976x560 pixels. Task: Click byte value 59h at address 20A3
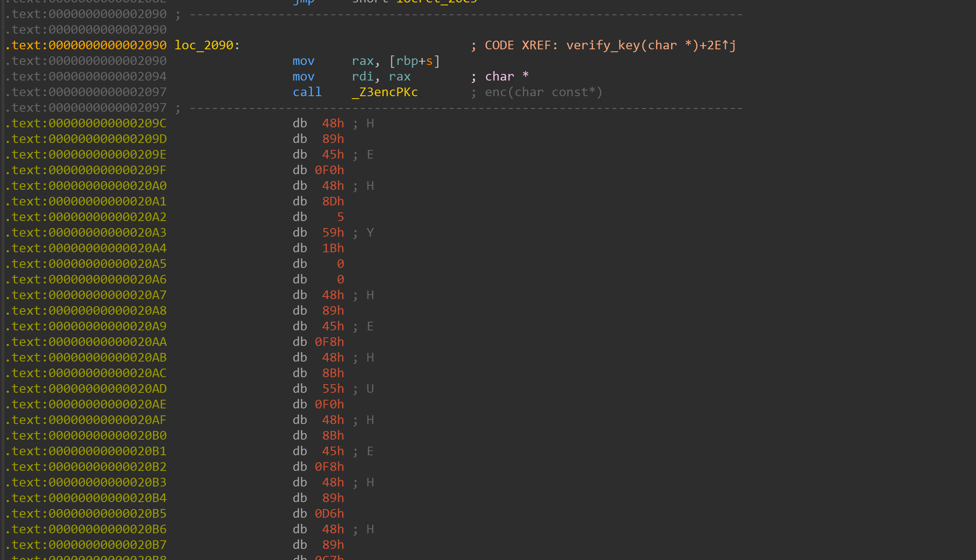[333, 233]
